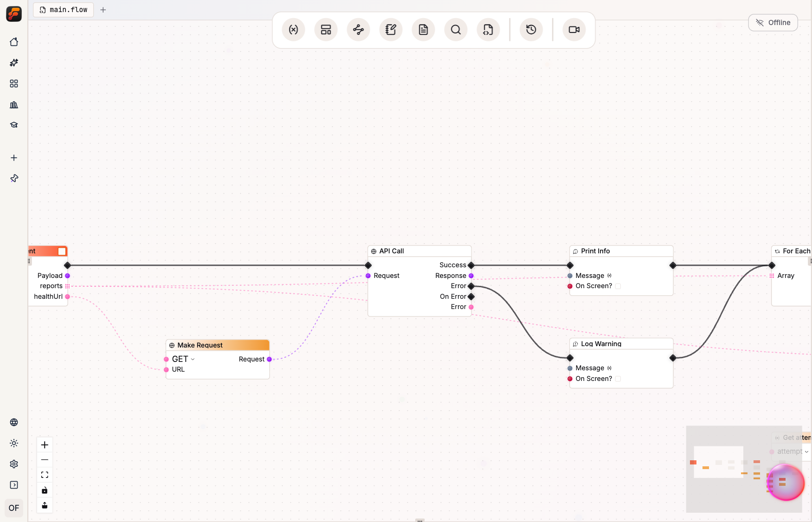Select the Make Request node header
The width and height of the screenshot is (812, 522).
click(218, 345)
